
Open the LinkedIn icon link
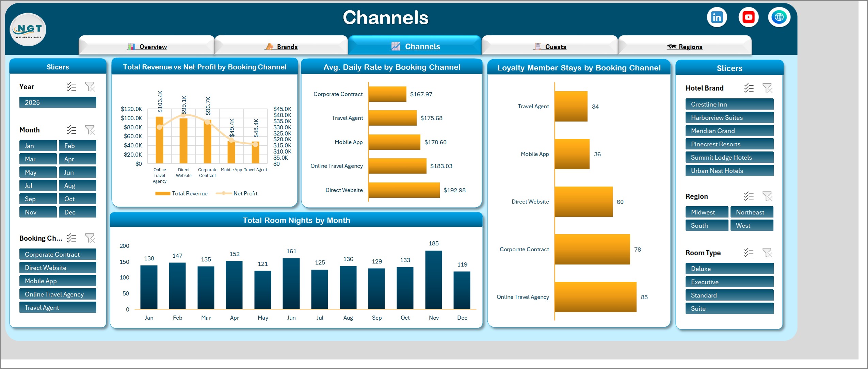click(x=717, y=17)
